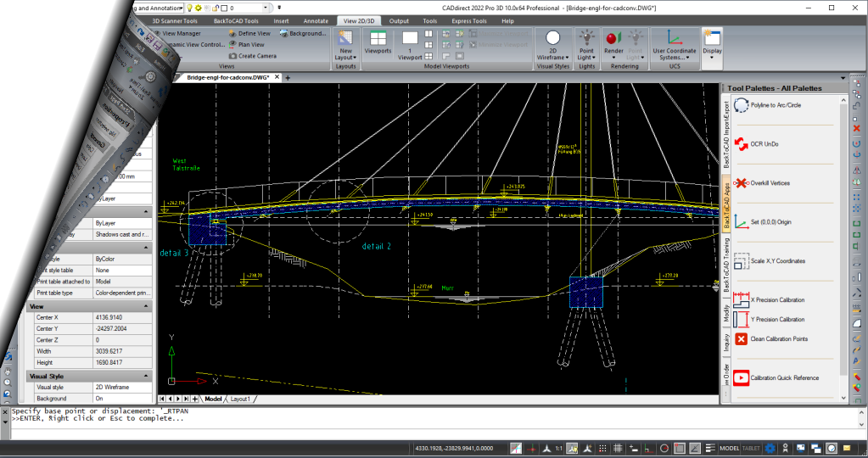
Task: Click the two-viewport vertical split icon
Action: (x=428, y=34)
